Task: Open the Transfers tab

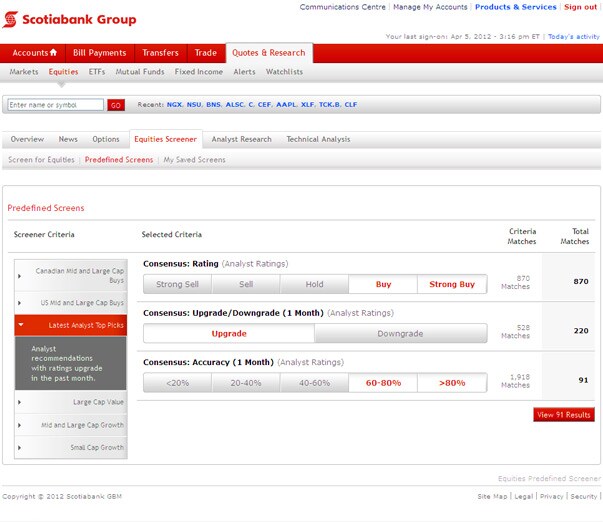Action: coord(160,53)
